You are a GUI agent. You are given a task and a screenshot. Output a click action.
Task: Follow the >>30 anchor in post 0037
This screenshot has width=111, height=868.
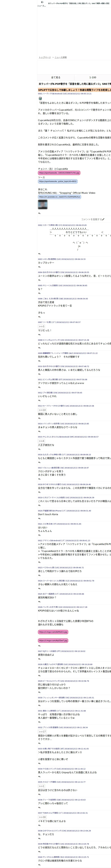(x=42, y=817)
